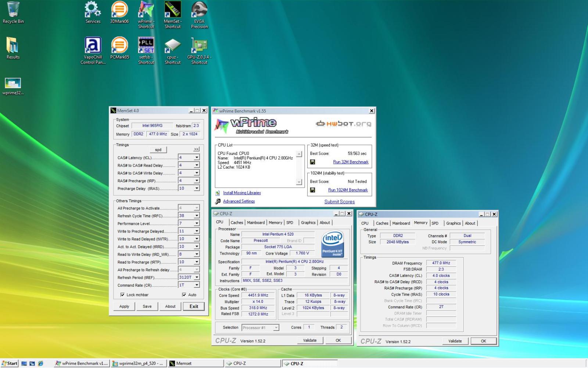Expand Command Rate (CR) dropdown
The width and height of the screenshot is (588, 368).
click(197, 285)
